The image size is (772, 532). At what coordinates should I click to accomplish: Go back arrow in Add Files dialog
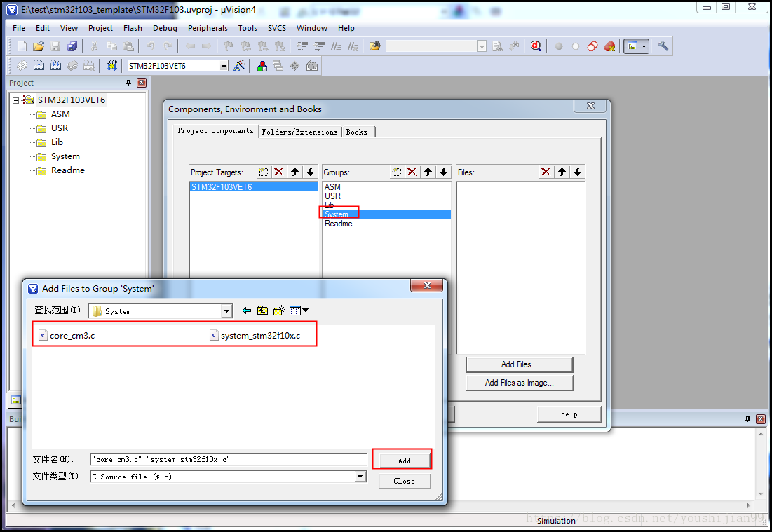247,311
